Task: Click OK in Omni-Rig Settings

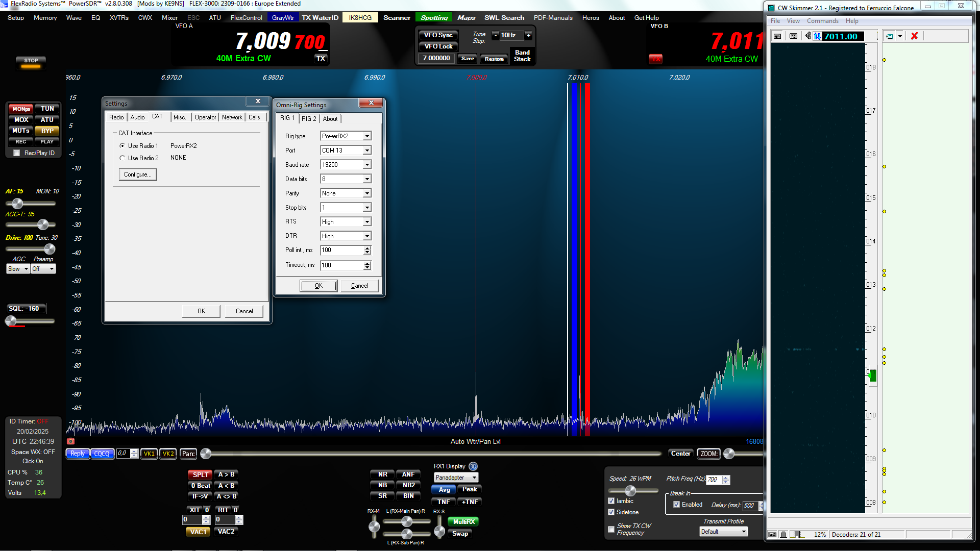Action: click(x=318, y=286)
